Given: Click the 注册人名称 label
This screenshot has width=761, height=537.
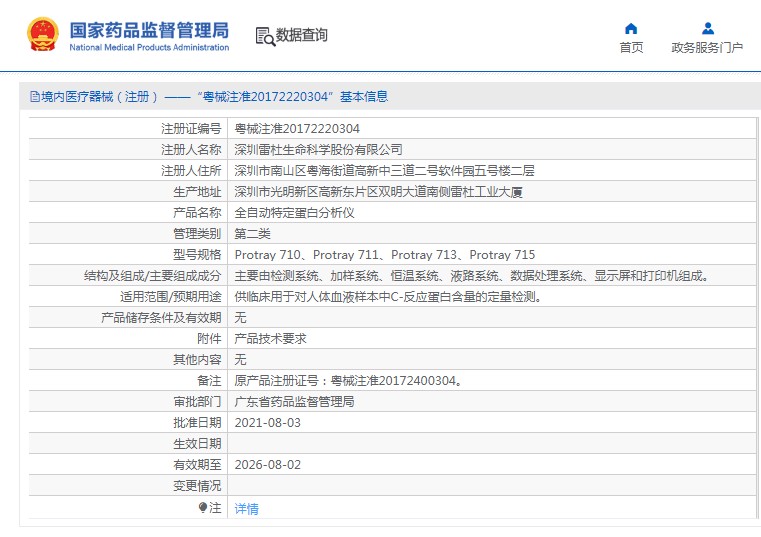Looking at the screenshot, I should [191, 150].
